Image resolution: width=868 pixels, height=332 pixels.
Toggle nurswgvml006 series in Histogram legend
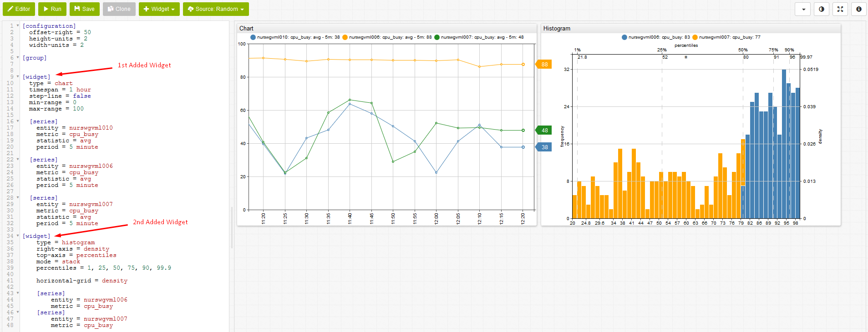(x=656, y=37)
